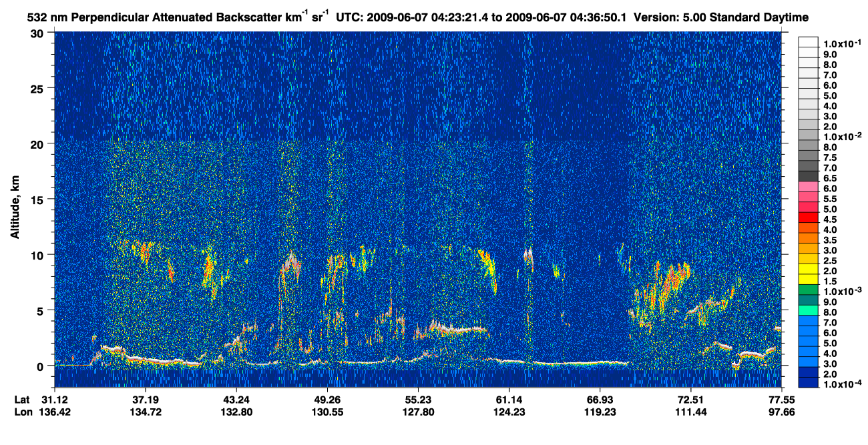Click the latitude value 43.24

[236, 400]
